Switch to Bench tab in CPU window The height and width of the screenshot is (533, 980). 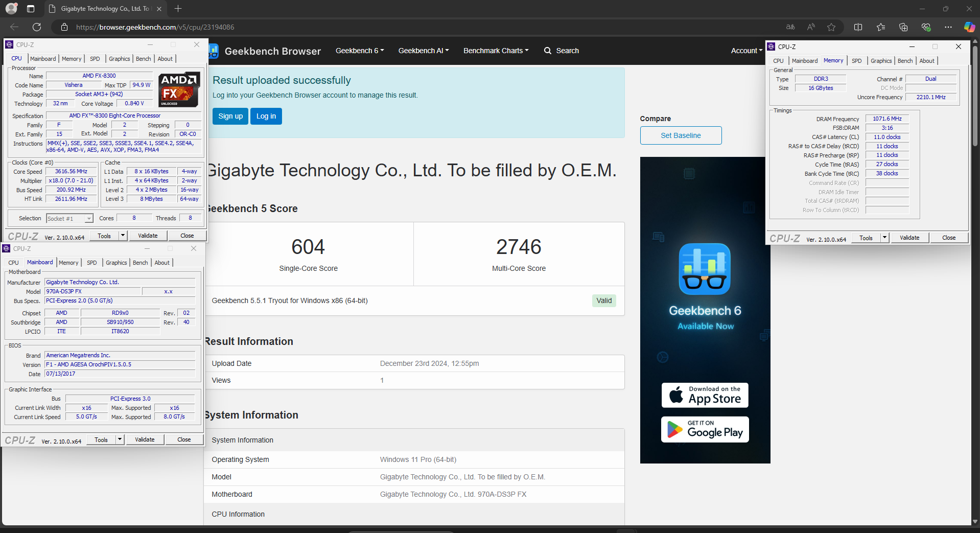pyautogui.click(x=144, y=59)
